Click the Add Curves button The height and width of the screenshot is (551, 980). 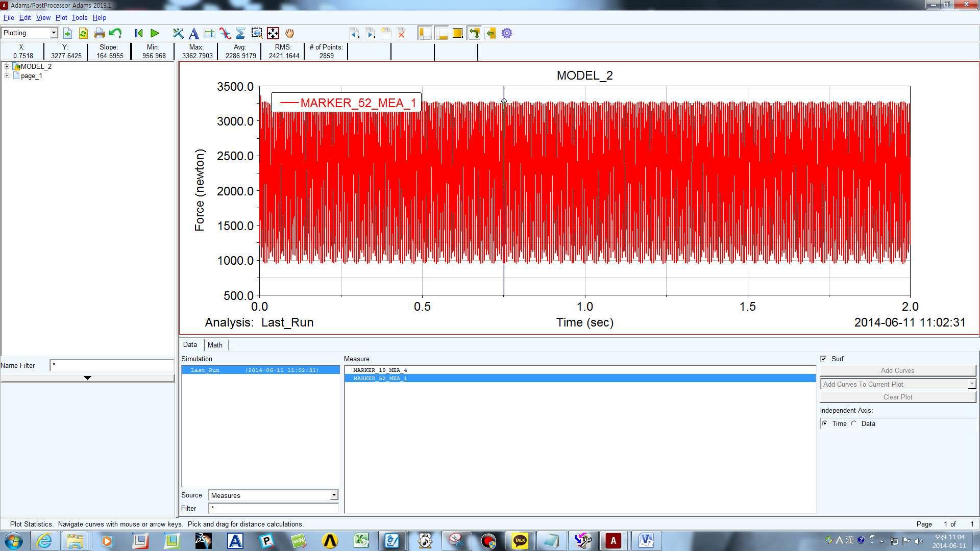click(898, 370)
